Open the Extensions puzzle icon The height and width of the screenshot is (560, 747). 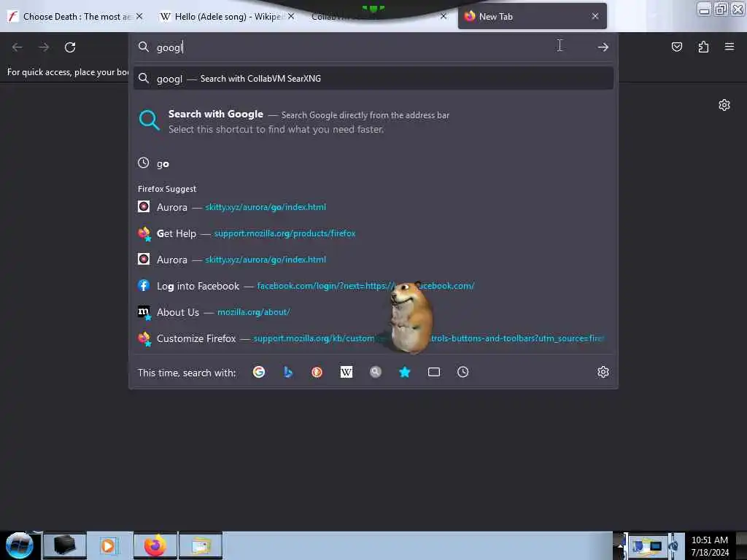point(703,47)
